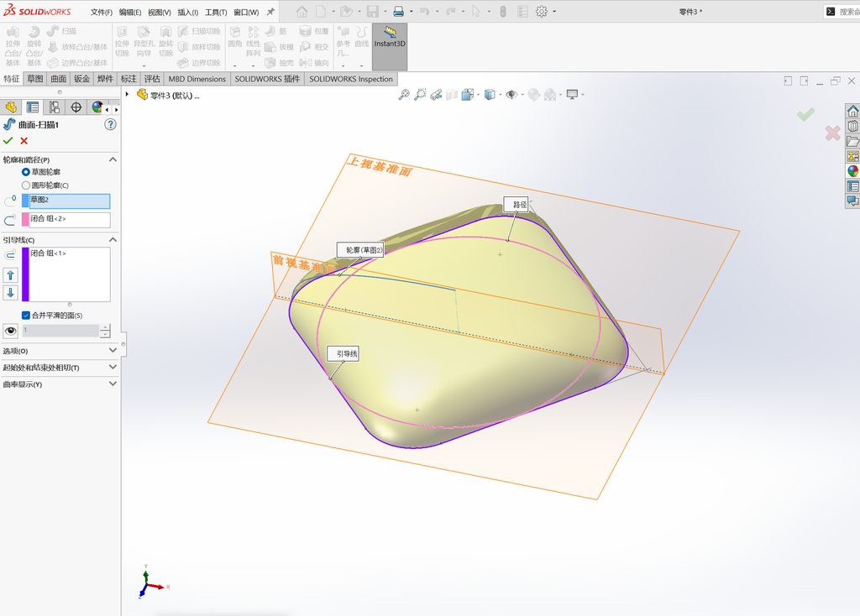Open the DimXpertManager crosshair tab
This screenshot has width=860, height=616.
[x=76, y=107]
